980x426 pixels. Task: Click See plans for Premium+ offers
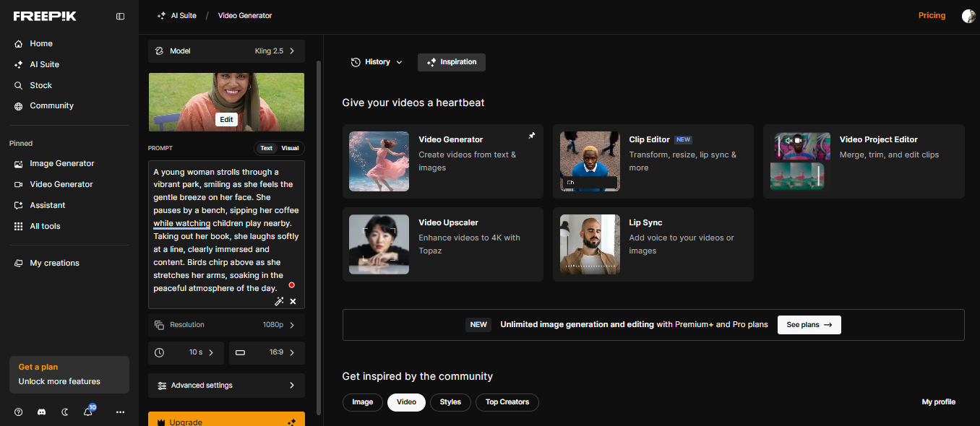[x=809, y=325]
